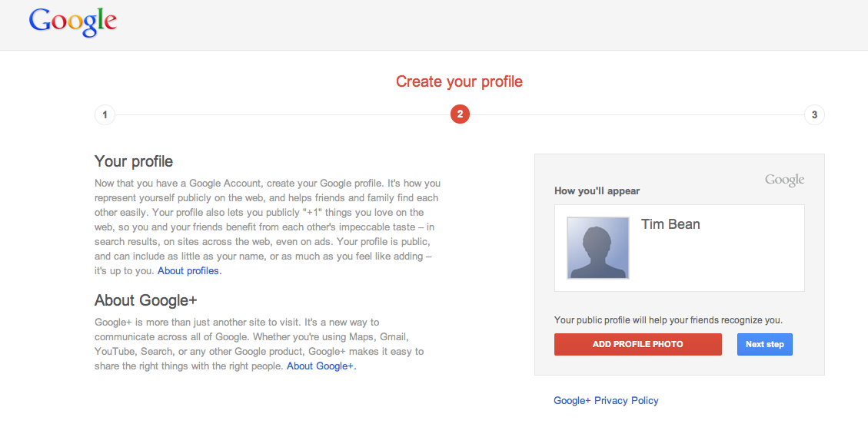Jump to step 3 circle
Screen dimensions: 868x427
click(814, 115)
